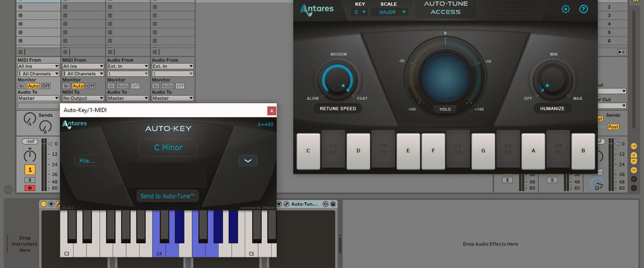Toggle the D note key in Auto-Tune Access
This screenshot has height=268, width=644.
click(x=358, y=151)
